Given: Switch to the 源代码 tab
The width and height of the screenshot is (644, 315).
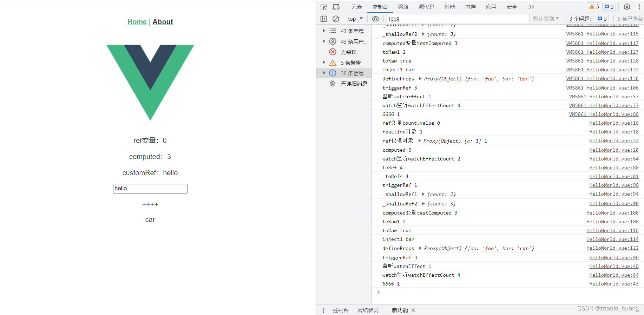Looking at the screenshot, I should point(426,7).
